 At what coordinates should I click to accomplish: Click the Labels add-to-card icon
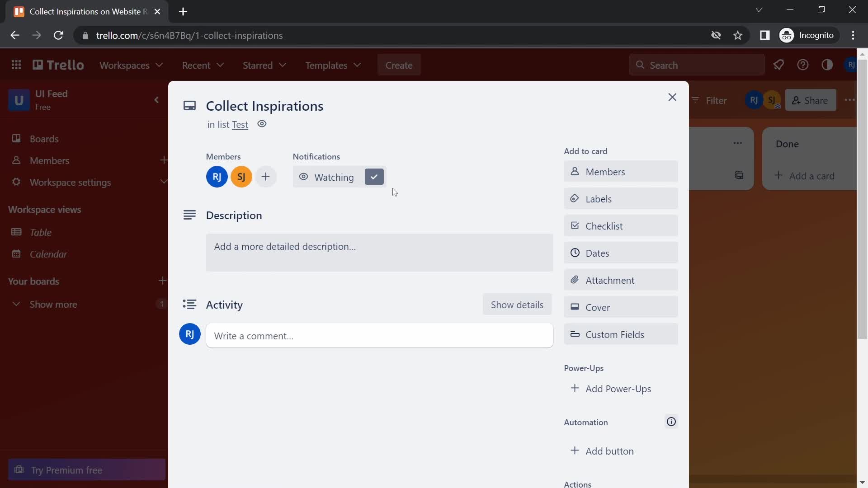(575, 198)
